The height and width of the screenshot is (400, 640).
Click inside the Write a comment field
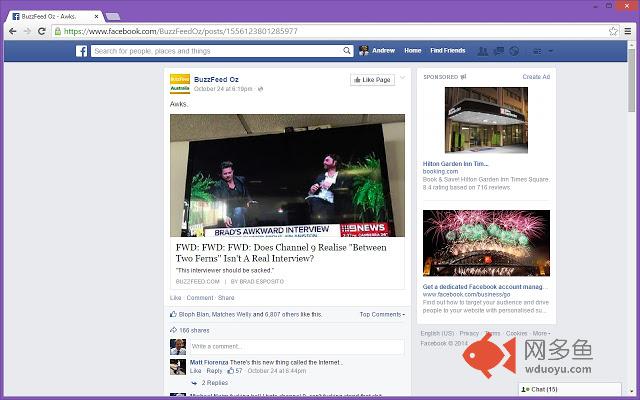(x=297, y=347)
